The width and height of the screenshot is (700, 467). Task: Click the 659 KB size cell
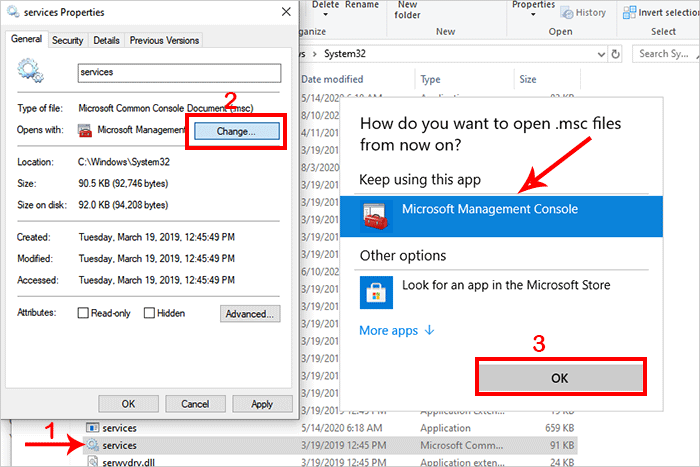[559, 428]
